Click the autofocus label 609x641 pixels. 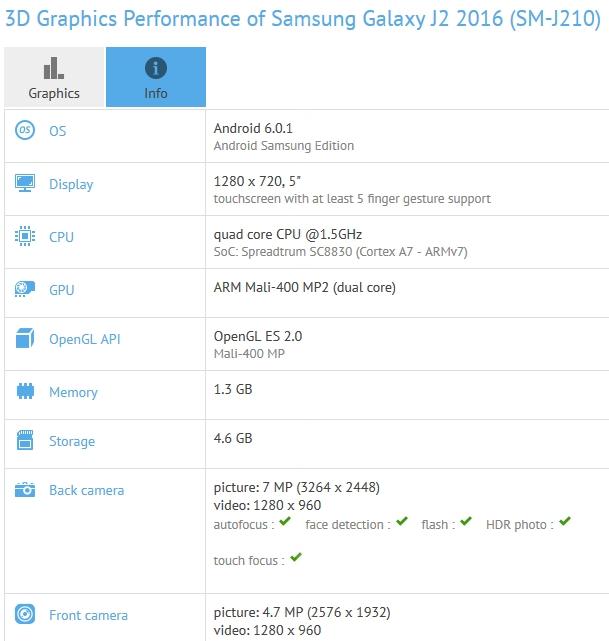pyautogui.click(x=244, y=524)
